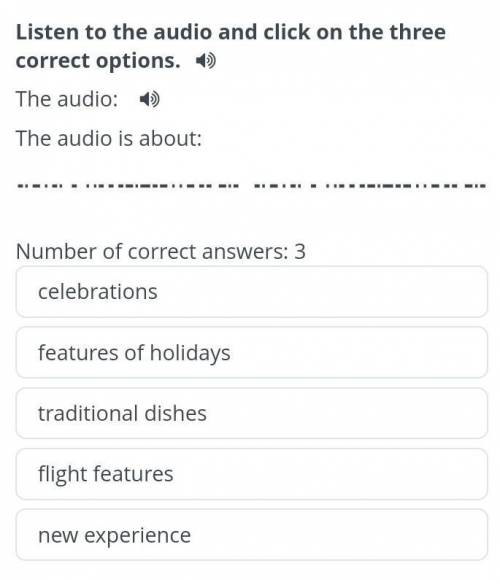Click the word "three" in the instruction
The width and height of the screenshot is (500, 582).
pyautogui.click(x=417, y=32)
